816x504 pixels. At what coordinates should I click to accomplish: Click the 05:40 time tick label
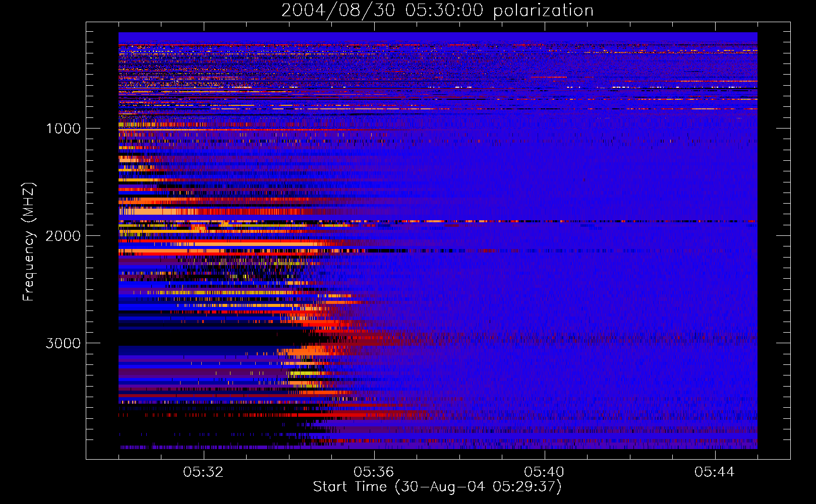click(545, 472)
